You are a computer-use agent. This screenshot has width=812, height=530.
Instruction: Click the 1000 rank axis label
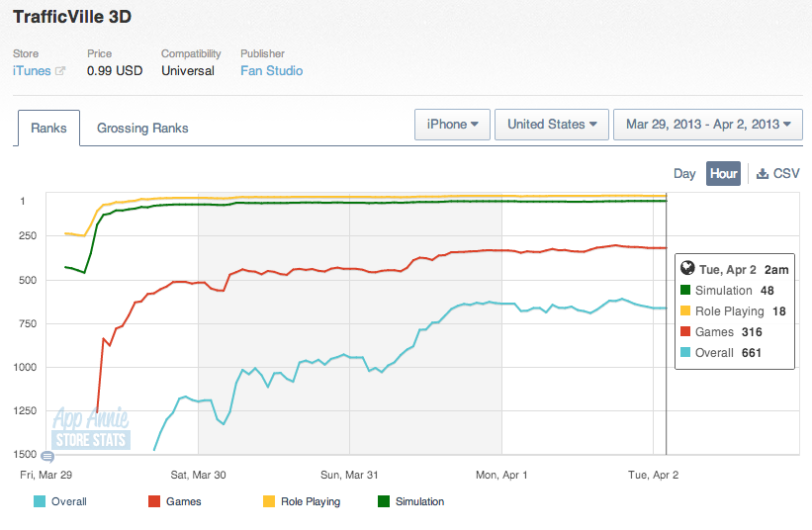[25, 367]
